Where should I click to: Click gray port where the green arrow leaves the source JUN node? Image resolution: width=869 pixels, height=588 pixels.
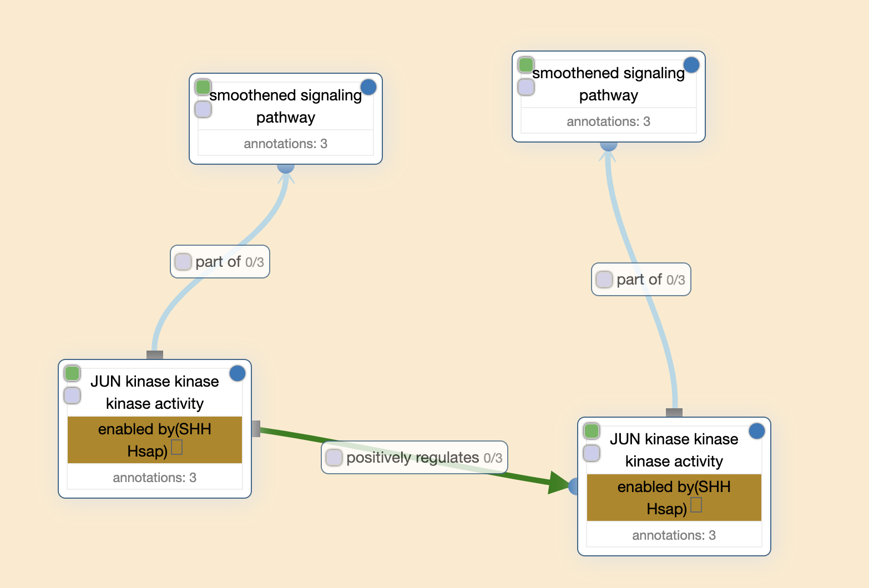point(256,429)
